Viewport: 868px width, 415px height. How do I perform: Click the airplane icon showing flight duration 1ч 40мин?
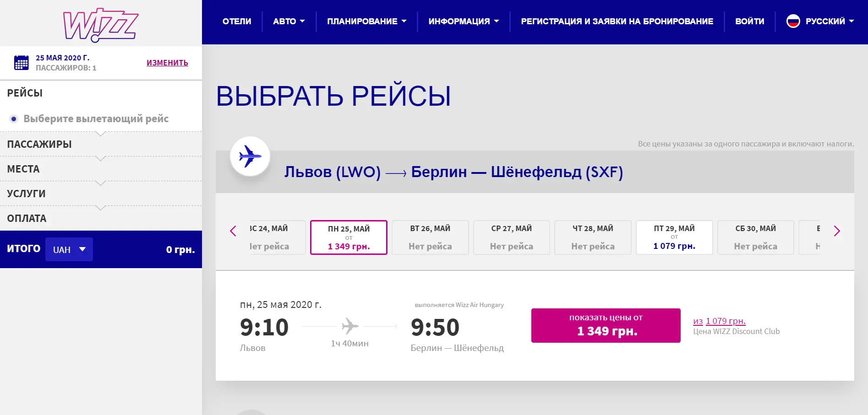click(350, 326)
